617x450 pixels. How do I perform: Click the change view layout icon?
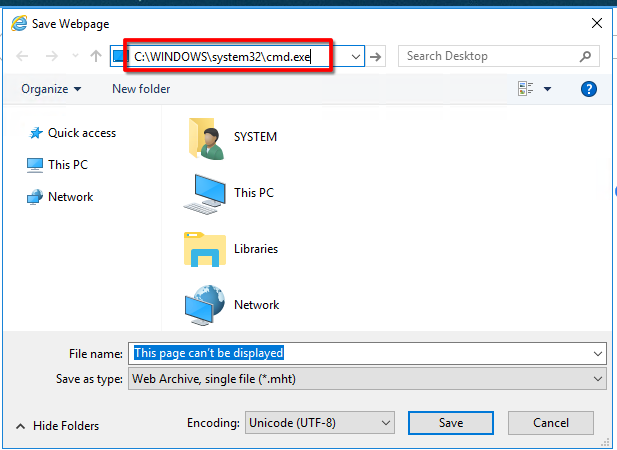click(x=526, y=89)
